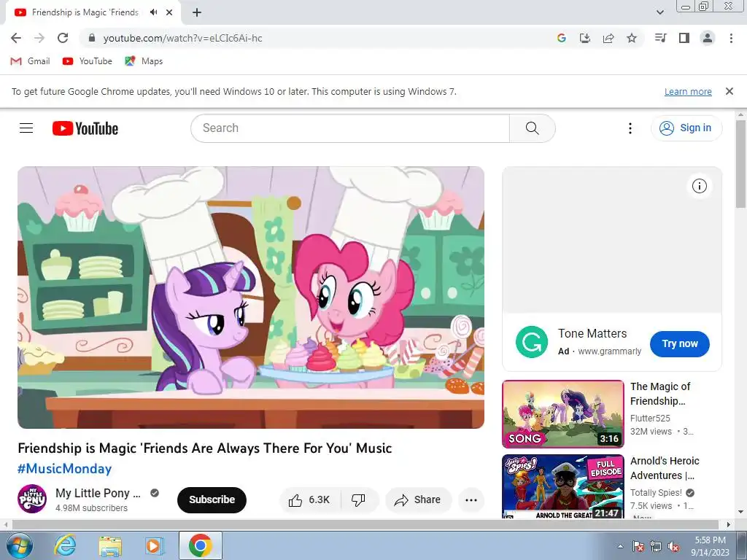Go back in Chrome
Screen dimensions: 747x560
16,38
